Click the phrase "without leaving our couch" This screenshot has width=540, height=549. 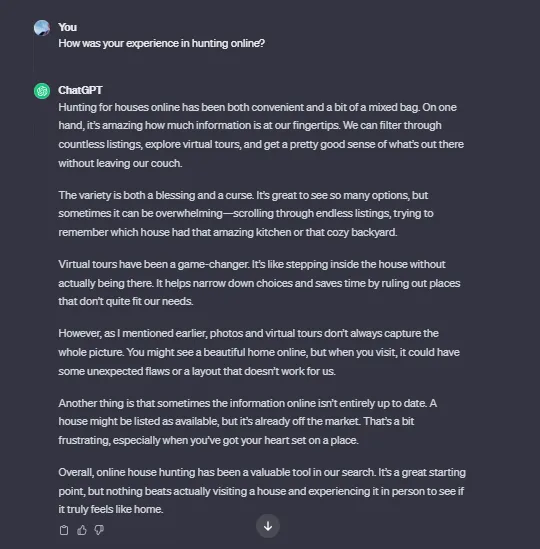[x=120, y=163]
